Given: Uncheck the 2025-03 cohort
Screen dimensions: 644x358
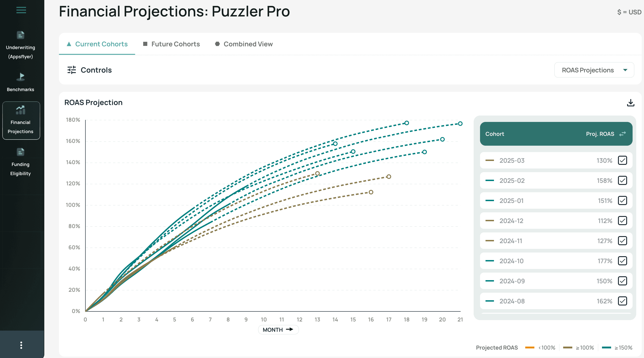Looking at the screenshot, I should [x=623, y=160].
